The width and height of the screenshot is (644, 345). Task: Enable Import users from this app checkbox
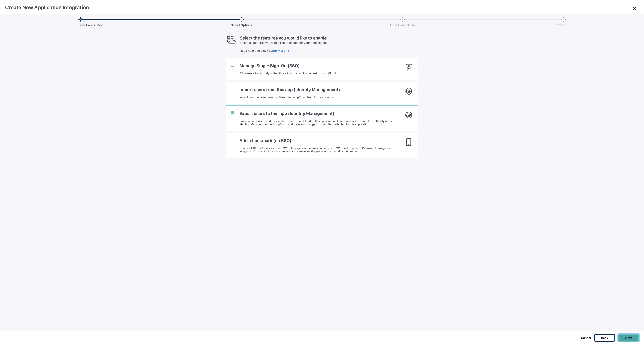pyautogui.click(x=233, y=89)
